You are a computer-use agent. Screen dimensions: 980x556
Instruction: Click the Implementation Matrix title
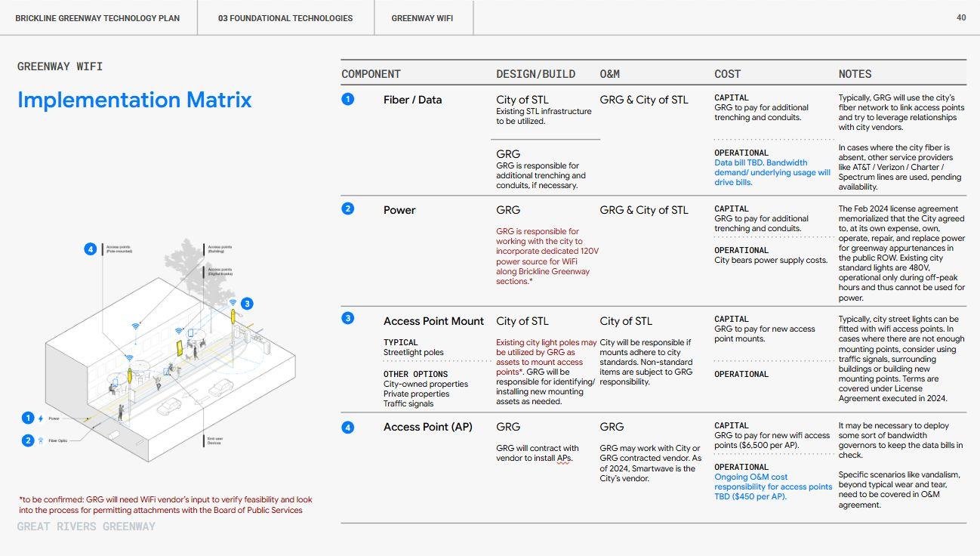pos(134,100)
